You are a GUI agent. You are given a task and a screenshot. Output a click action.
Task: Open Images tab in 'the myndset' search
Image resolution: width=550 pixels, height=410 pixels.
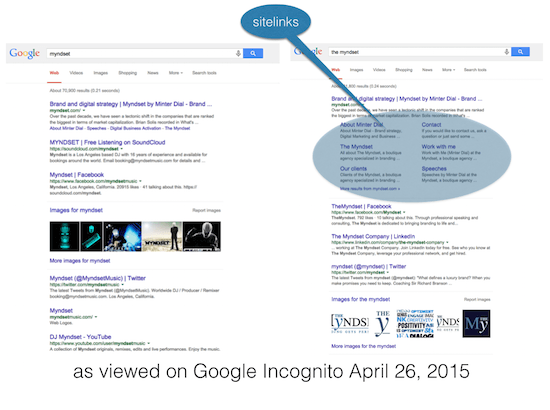point(356,70)
